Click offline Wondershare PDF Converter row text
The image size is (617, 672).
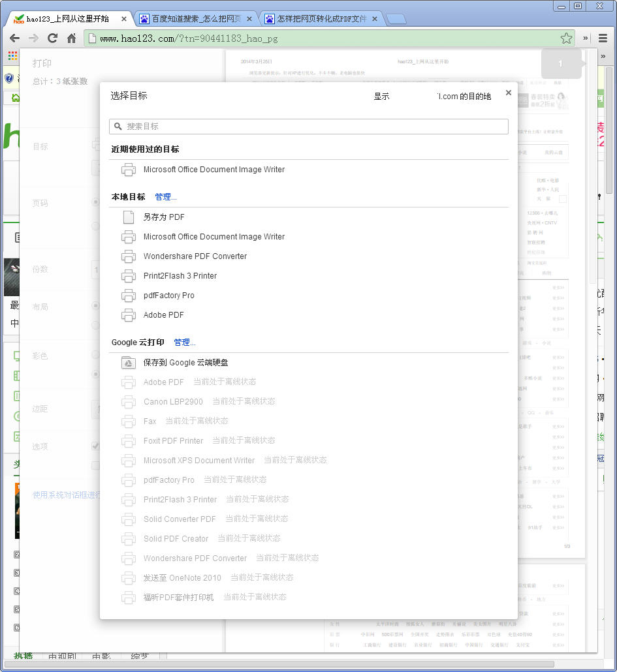[x=195, y=558]
